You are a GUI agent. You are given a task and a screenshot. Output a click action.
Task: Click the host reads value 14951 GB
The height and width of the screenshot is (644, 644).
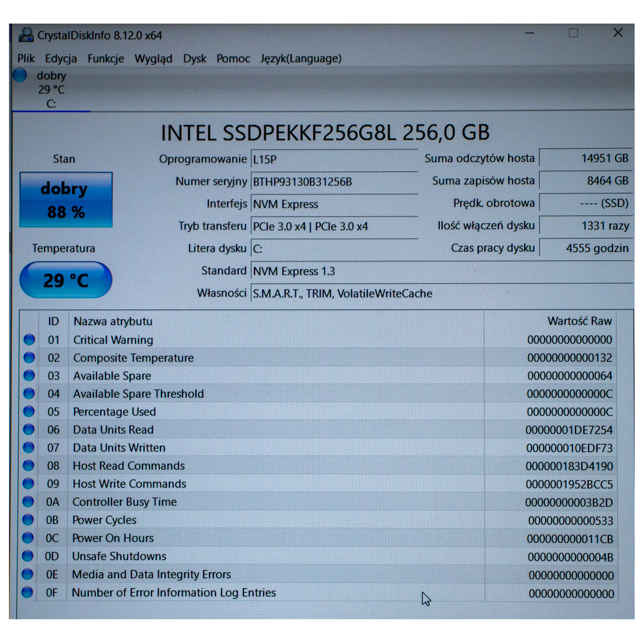586,158
